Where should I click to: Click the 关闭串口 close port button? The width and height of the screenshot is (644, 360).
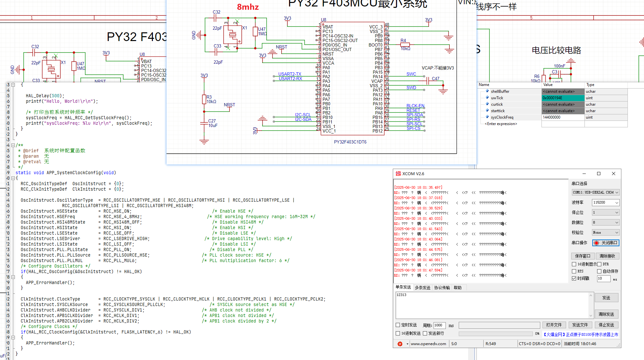(606, 243)
